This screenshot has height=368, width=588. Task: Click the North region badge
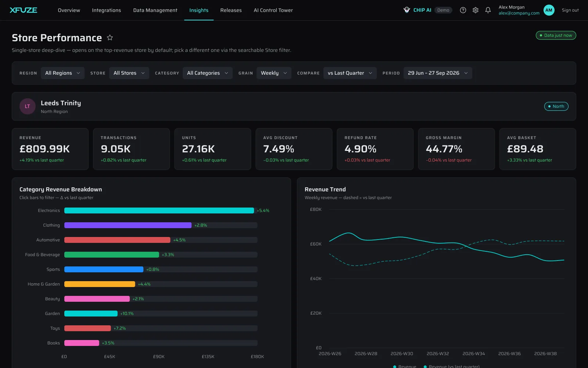point(556,106)
